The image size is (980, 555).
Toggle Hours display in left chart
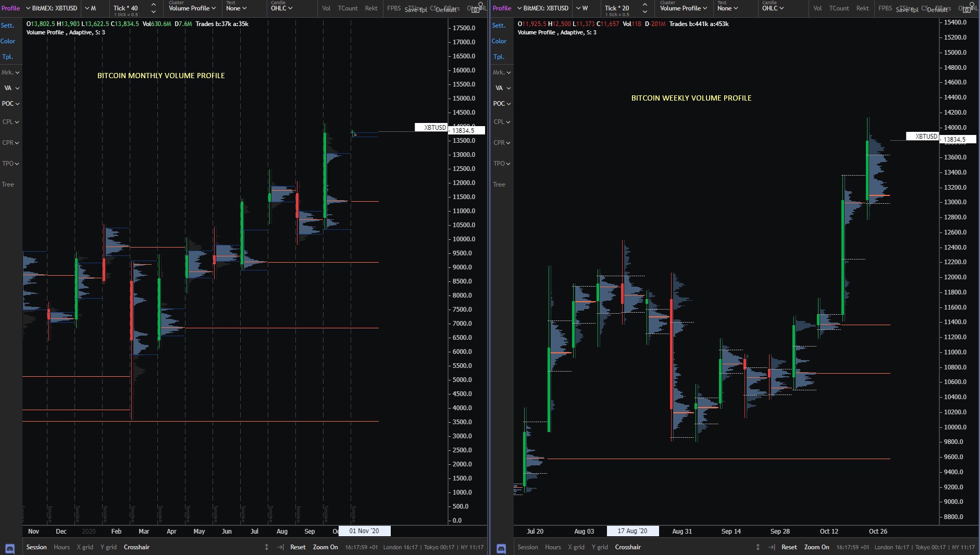coord(61,547)
